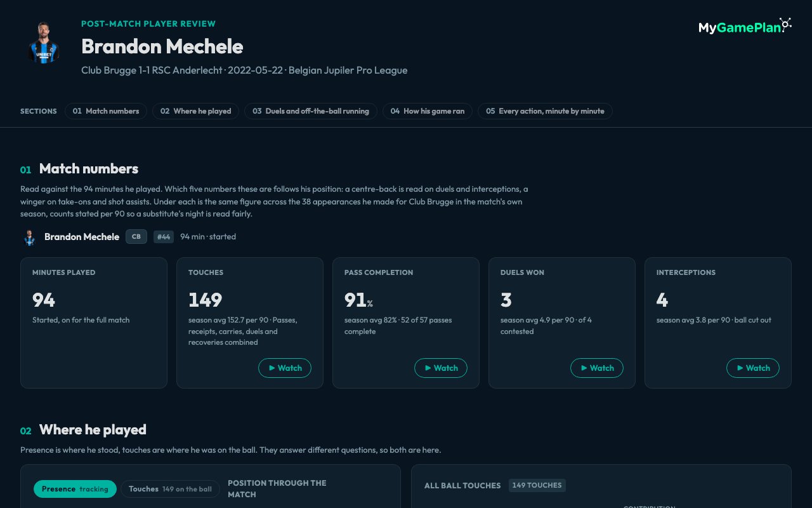
Task: Open section 05 Every action, minute by minute
Action: [545, 111]
